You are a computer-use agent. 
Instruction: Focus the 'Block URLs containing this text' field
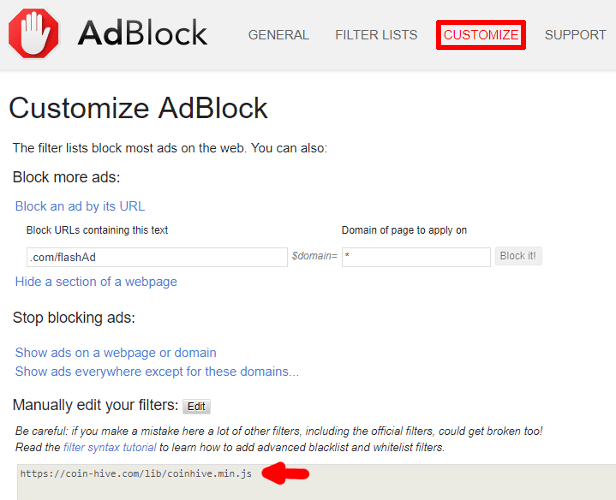coord(157,257)
